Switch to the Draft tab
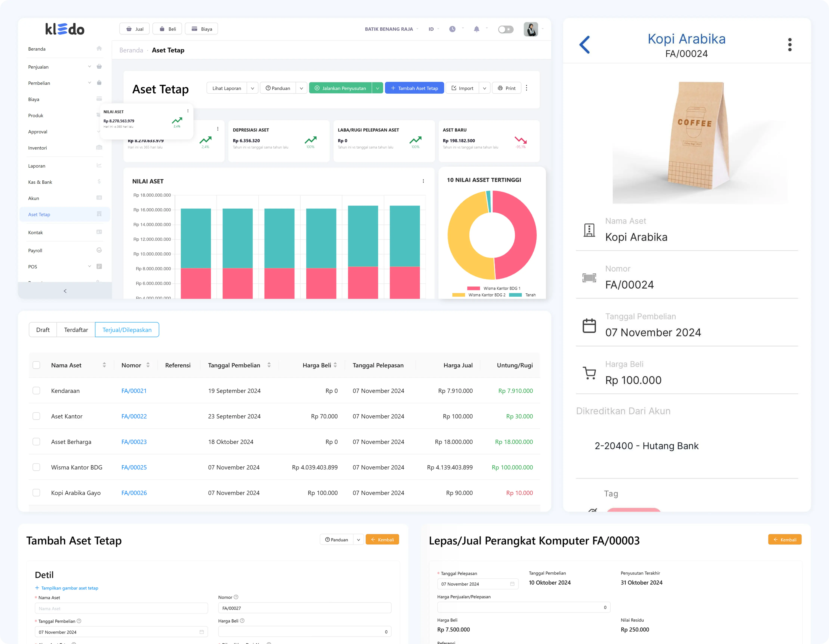 (x=43, y=330)
